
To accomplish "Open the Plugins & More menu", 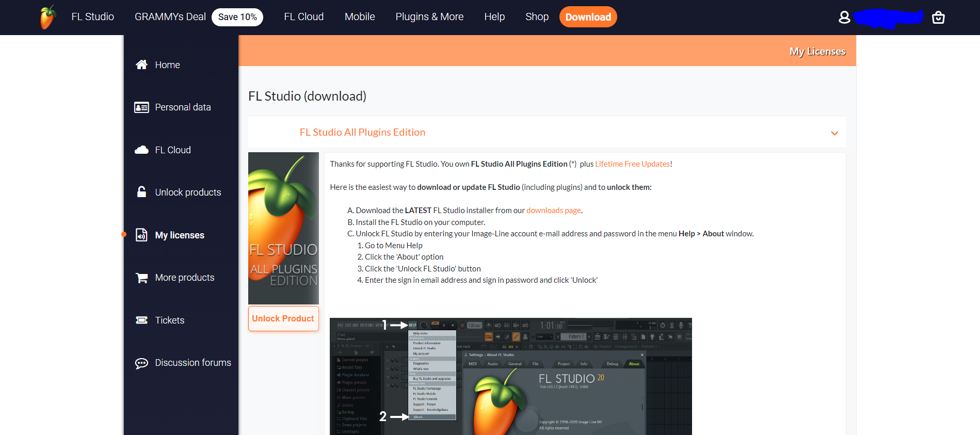I will point(429,17).
